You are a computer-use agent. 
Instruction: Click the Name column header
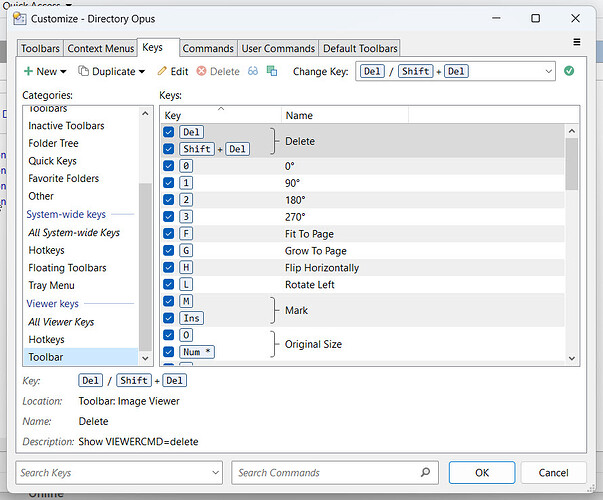coord(345,115)
